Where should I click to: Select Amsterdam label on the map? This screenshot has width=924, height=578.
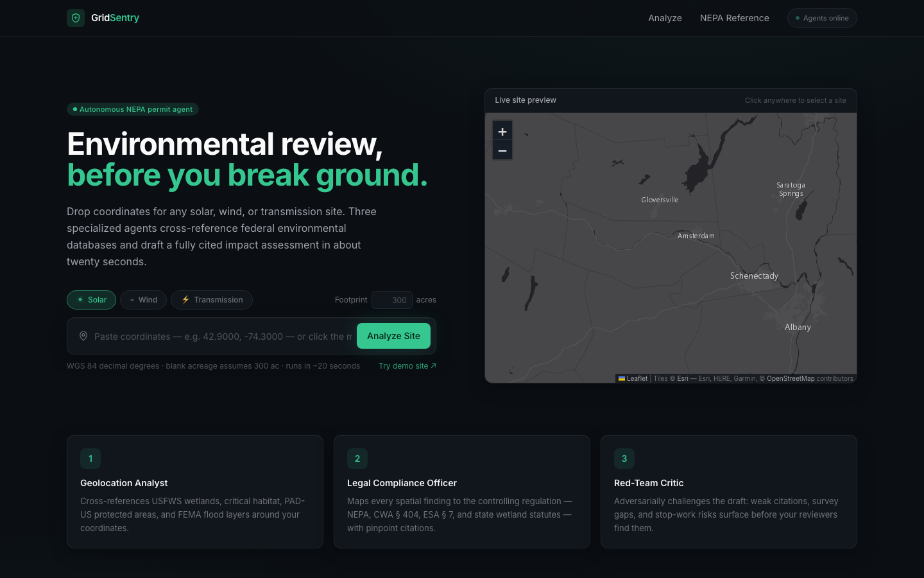(x=696, y=236)
